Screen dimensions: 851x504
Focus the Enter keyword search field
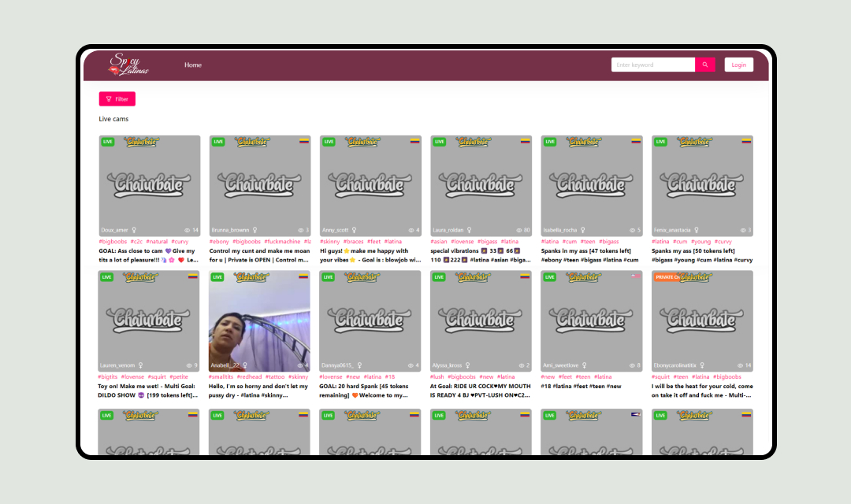[x=652, y=65]
